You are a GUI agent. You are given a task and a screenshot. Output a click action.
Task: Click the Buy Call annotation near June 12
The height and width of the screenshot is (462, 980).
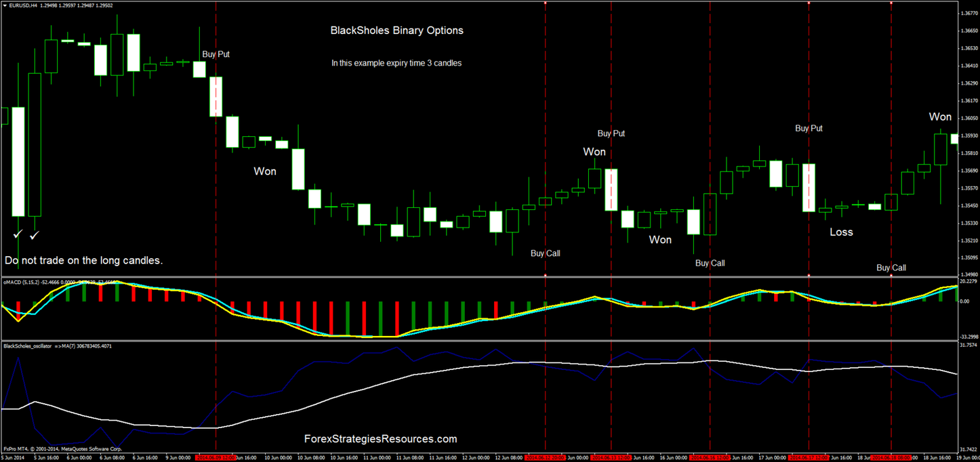tap(544, 253)
